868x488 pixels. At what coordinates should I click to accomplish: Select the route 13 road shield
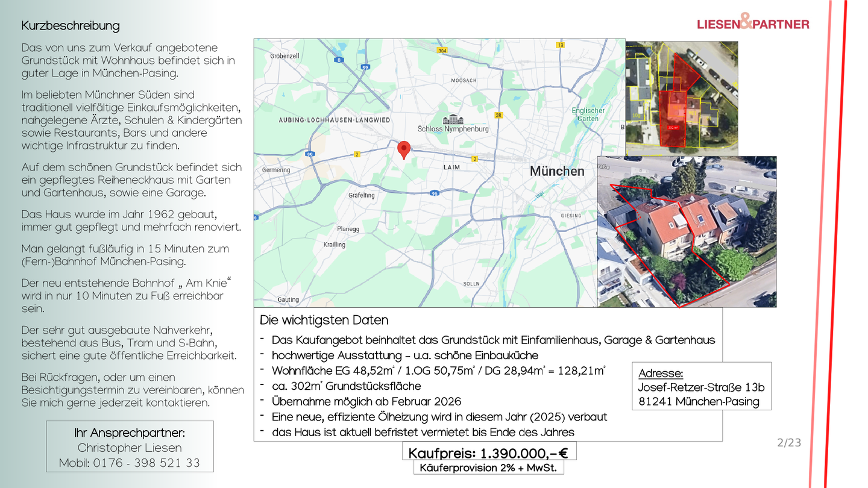pos(561,45)
